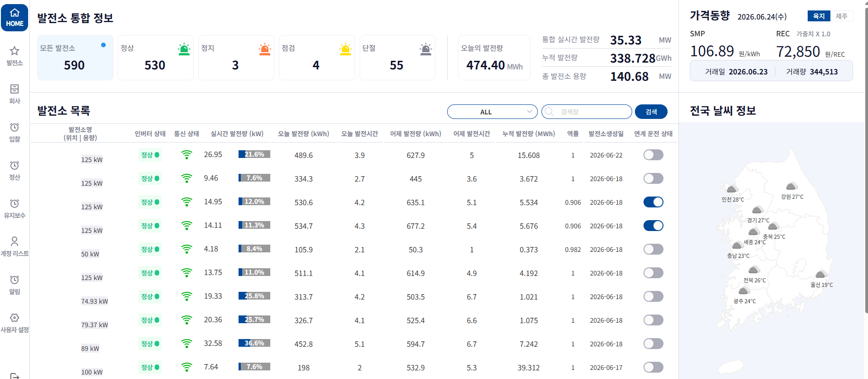The image size is (868, 379).
Task: Click the 광주 24°C cloud weather icon
Action: point(744,290)
